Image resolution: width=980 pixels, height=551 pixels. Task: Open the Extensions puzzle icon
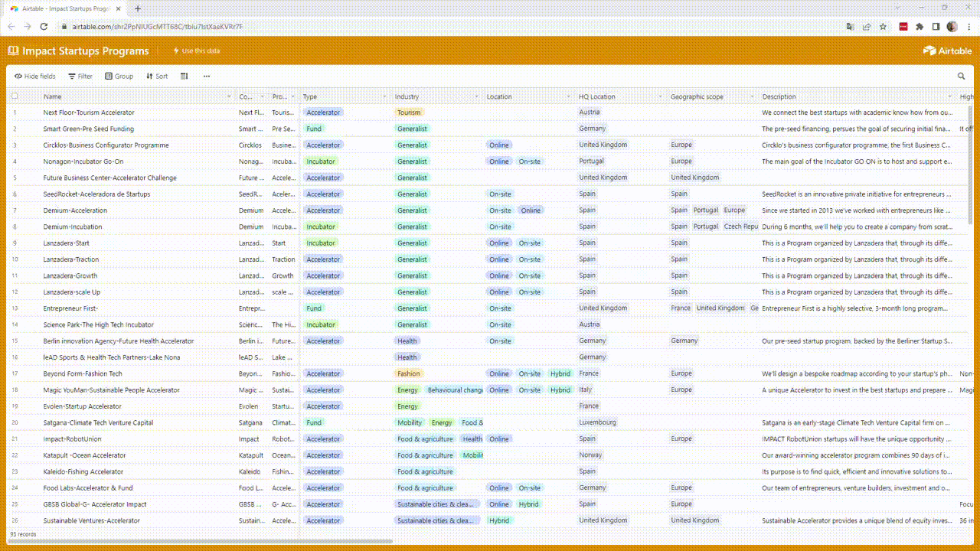point(920,26)
